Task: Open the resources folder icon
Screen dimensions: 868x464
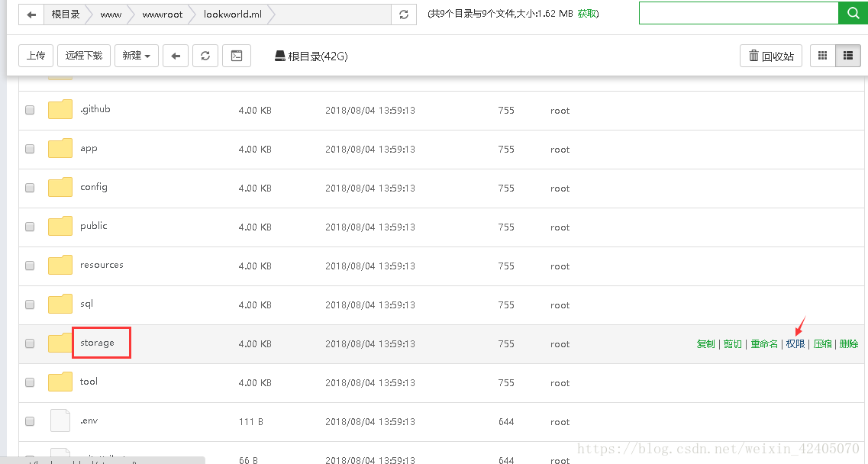Action: click(x=60, y=266)
